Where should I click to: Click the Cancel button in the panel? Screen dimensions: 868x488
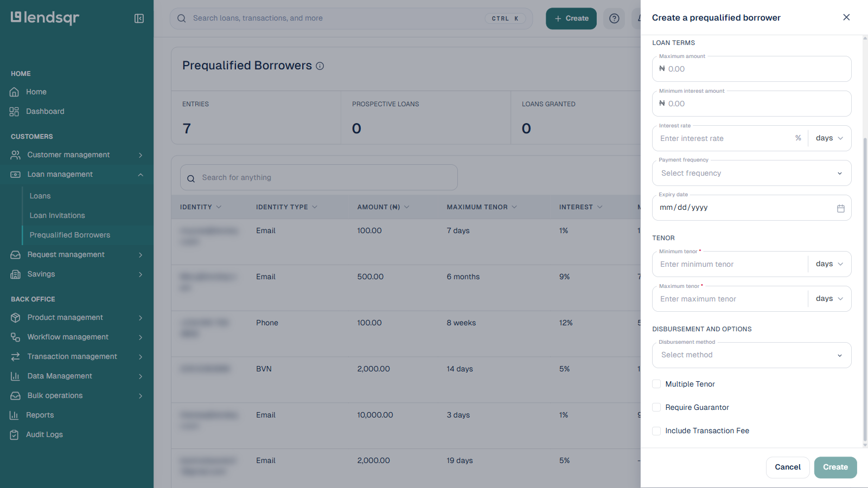[x=788, y=467]
